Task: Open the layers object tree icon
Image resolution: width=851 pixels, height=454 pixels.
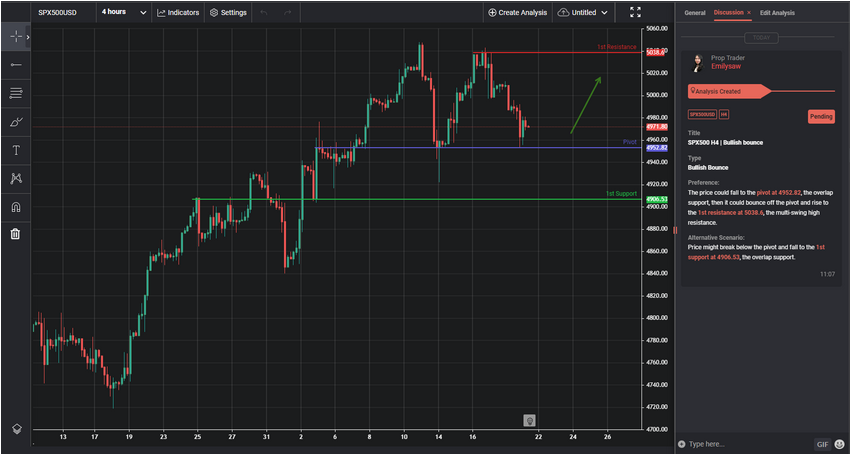Action: [x=16, y=429]
